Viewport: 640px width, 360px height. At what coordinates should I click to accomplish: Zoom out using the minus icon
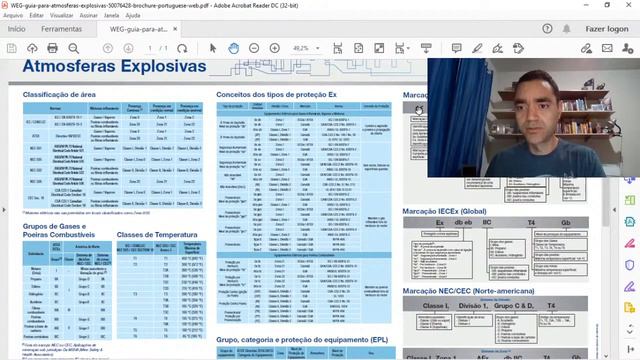pyautogui.click(x=254, y=48)
